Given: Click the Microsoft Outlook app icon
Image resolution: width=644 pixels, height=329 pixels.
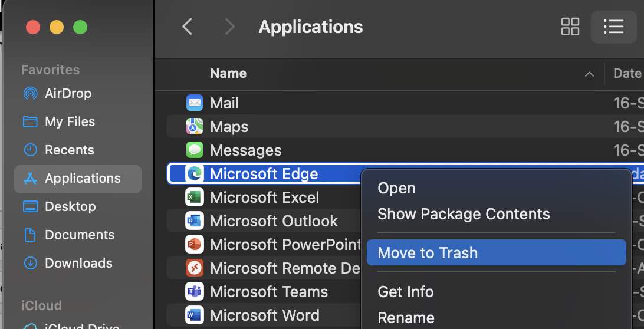Looking at the screenshot, I should tap(195, 221).
